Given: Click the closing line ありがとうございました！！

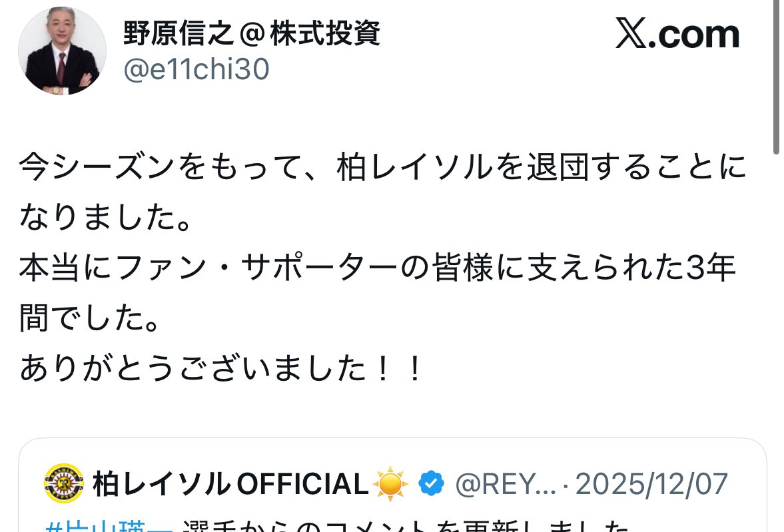Looking at the screenshot, I should click(222, 368).
